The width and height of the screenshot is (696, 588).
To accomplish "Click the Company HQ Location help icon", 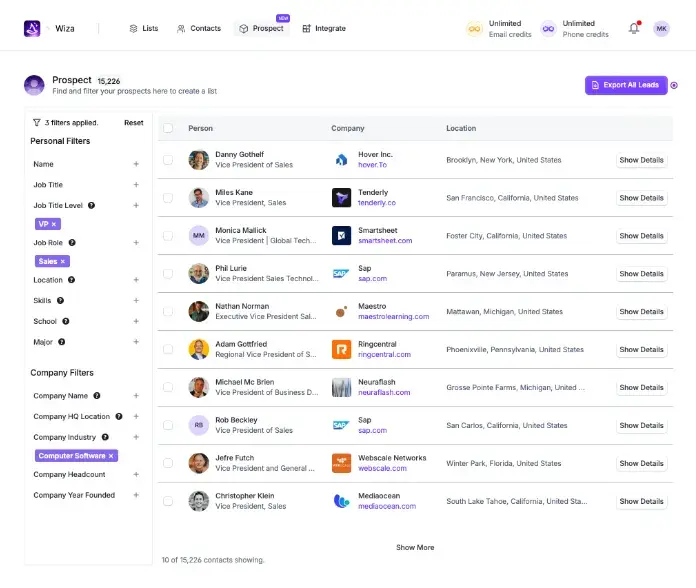I will (x=119, y=416).
